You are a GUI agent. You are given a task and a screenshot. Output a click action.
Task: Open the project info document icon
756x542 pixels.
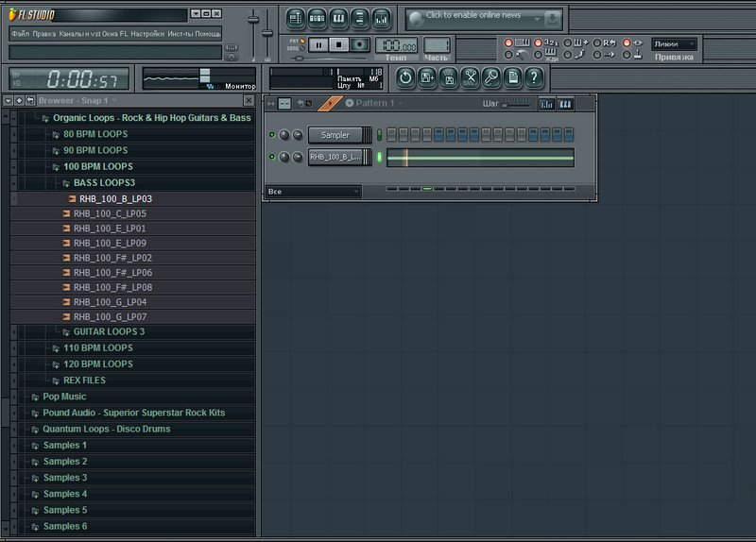point(512,77)
